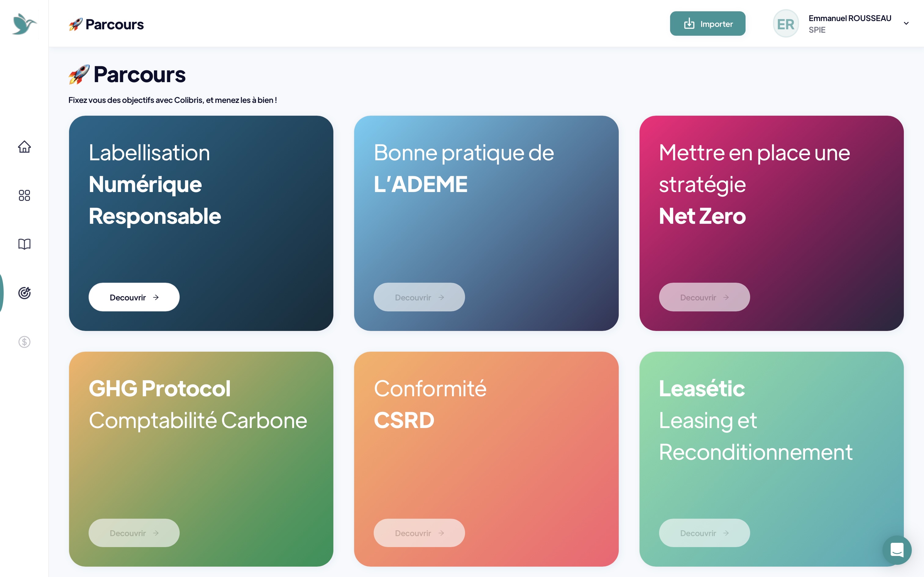Select the target goals icon in sidebar
Screen dimensions: 924x577
(24, 293)
